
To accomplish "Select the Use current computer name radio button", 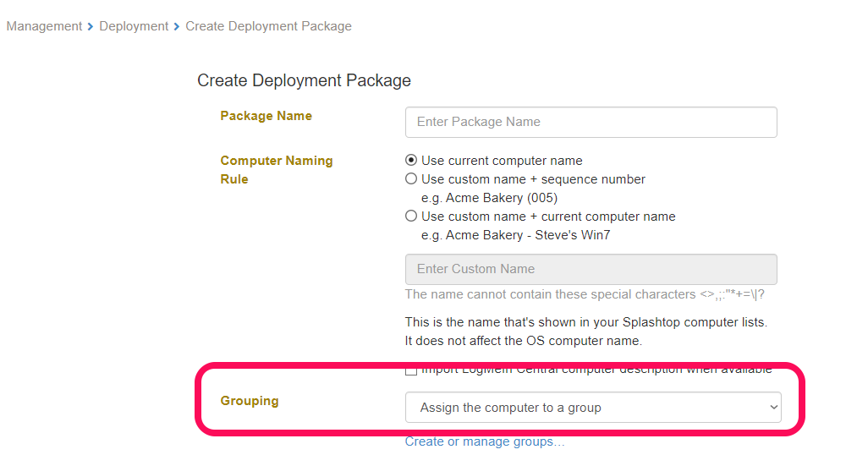I will coord(411,161).
